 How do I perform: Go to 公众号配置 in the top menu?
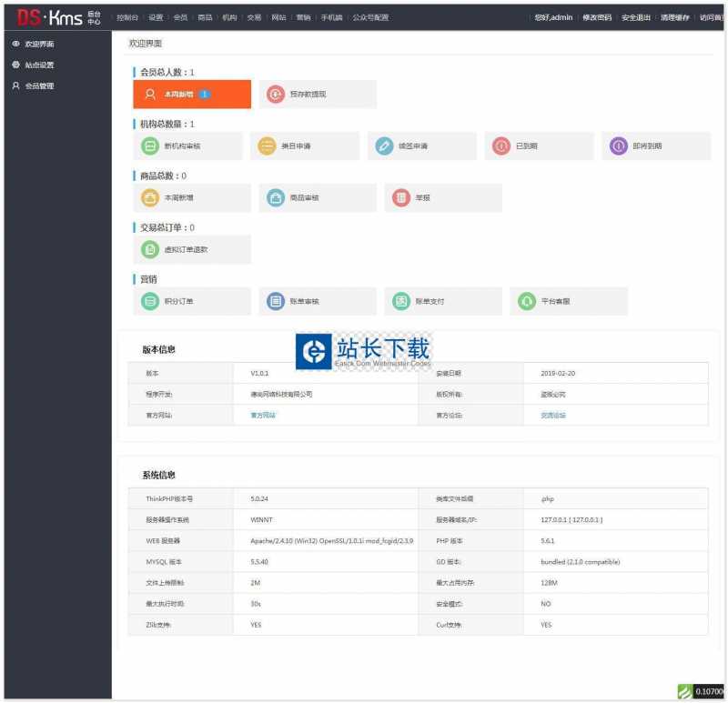tap(370, 17)
